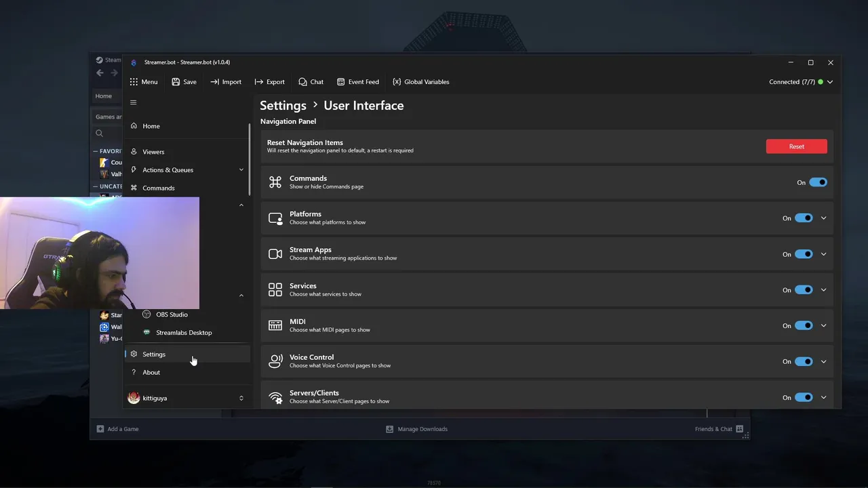The width and height of the screenshot is (868, 488).
Task: Click the Steam back arrow
Action: [100, 73]
